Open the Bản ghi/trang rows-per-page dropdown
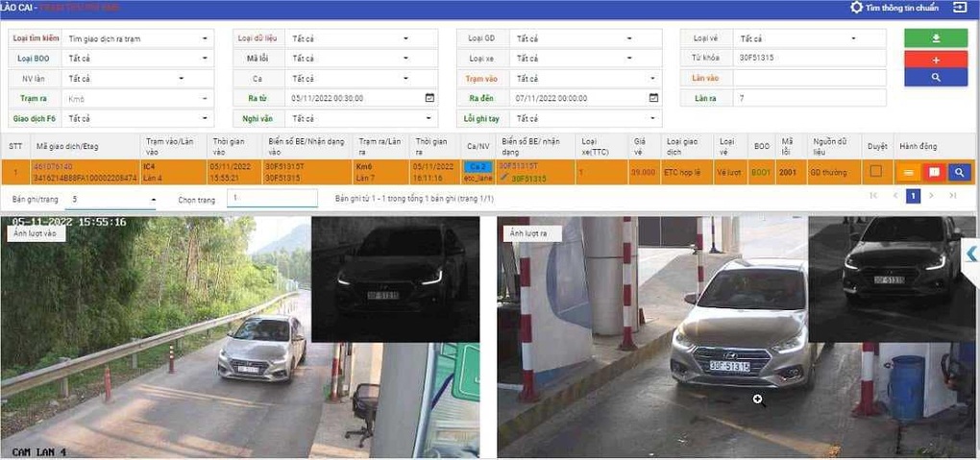The height and width of the screenshot is (460, 980). [111, 200]
